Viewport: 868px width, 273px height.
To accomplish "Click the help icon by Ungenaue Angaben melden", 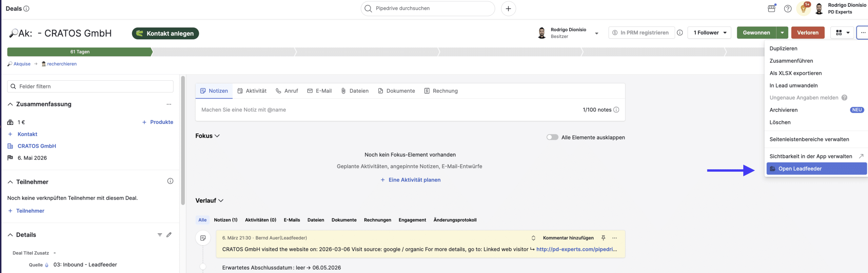I will [x=844, y=98].
